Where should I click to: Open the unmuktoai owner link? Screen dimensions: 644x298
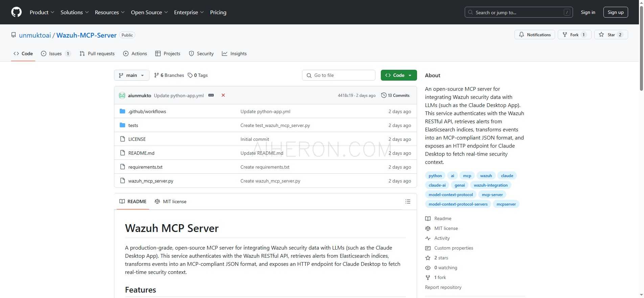pos(35,35)
